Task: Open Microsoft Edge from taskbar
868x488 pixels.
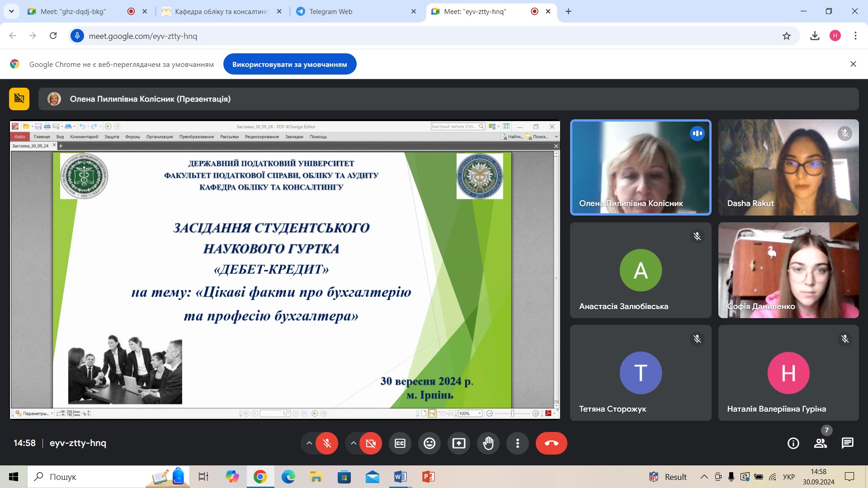Action: (288, 477)
